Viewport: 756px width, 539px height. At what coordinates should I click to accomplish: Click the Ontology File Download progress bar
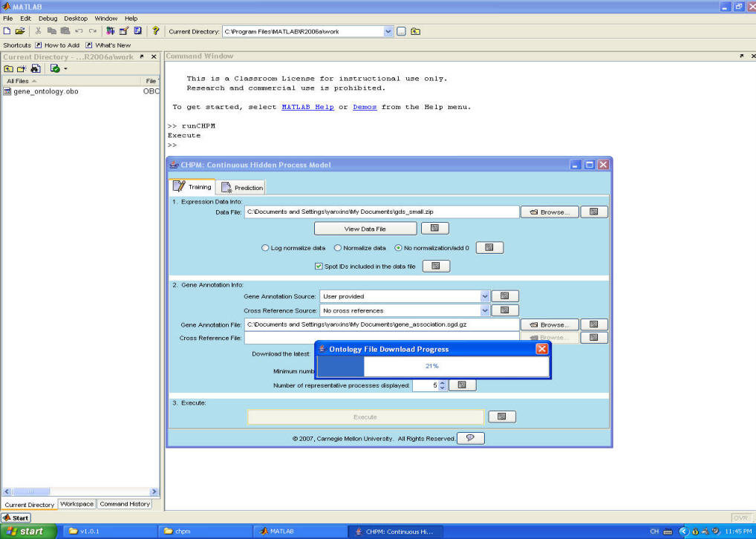pyautogui.click(x=432, y=366)
